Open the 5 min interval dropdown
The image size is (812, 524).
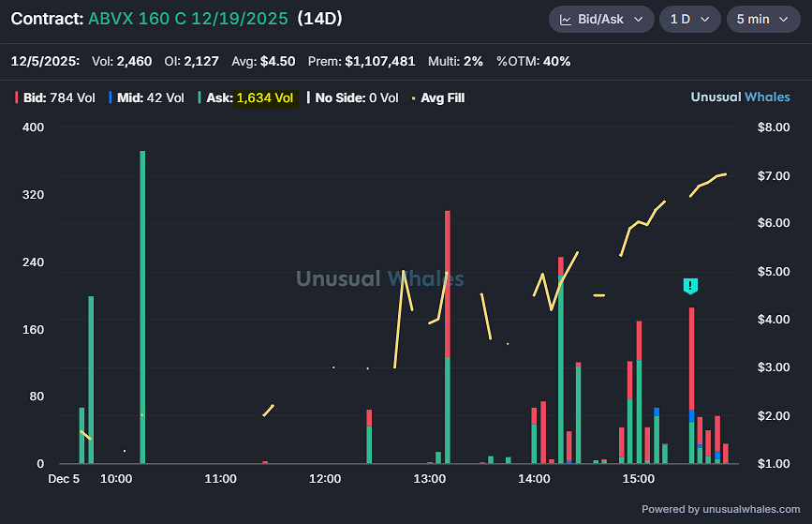763,19
